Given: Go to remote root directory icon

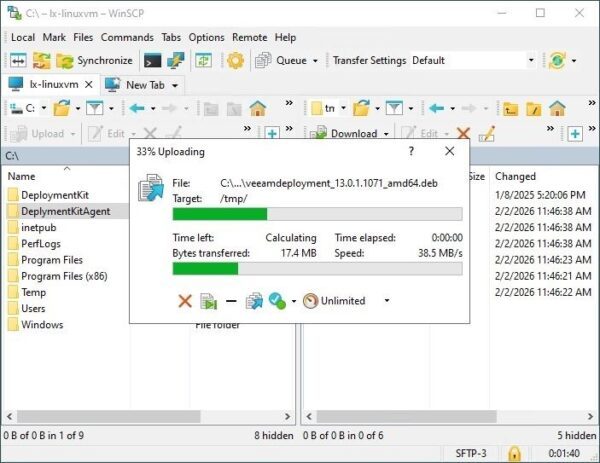Looking at the screenshot, I should tap(534, 109).
